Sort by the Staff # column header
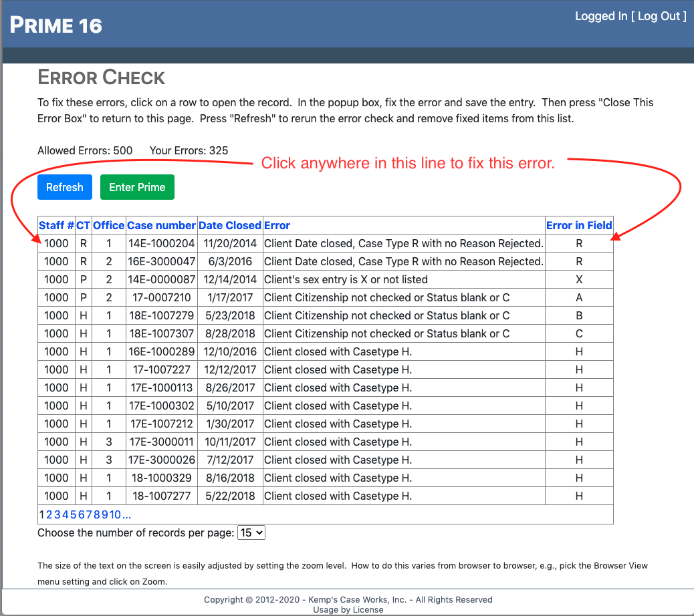The height and width of the screenshot is (616, 694). click(56, 225)
